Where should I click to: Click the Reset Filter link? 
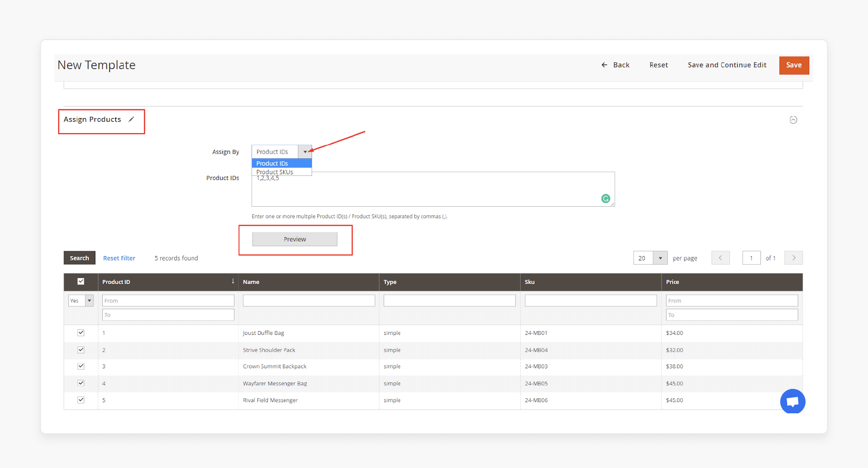[x=119, y=258]
